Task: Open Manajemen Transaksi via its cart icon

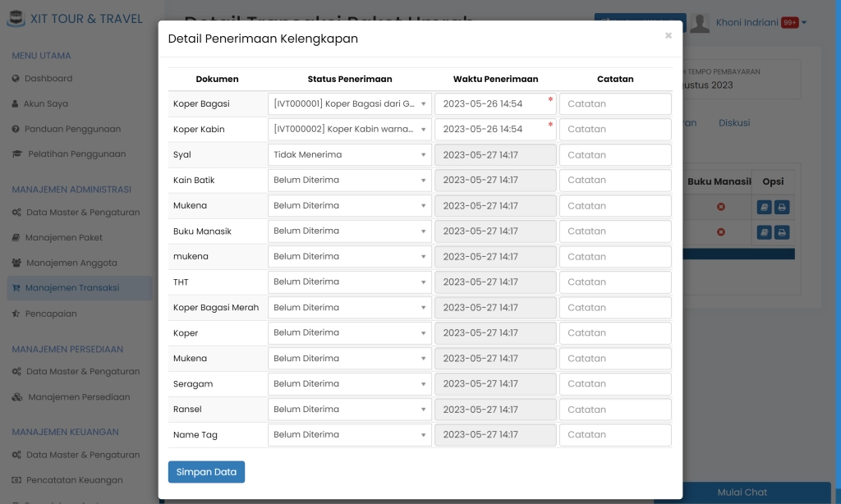Action: click(16, 288)
